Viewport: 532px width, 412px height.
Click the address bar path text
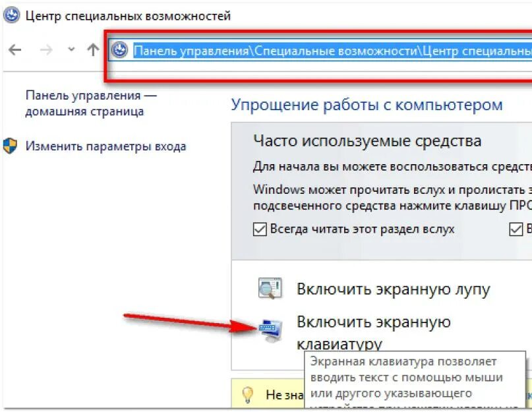(332, 51)
